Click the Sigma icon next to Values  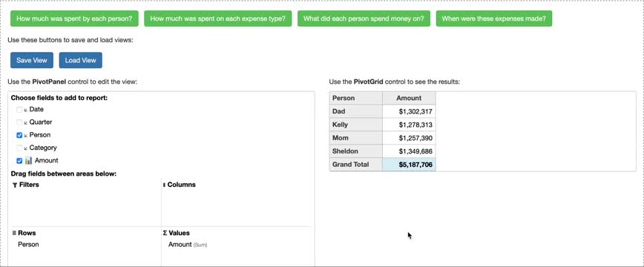click(165, 233)
